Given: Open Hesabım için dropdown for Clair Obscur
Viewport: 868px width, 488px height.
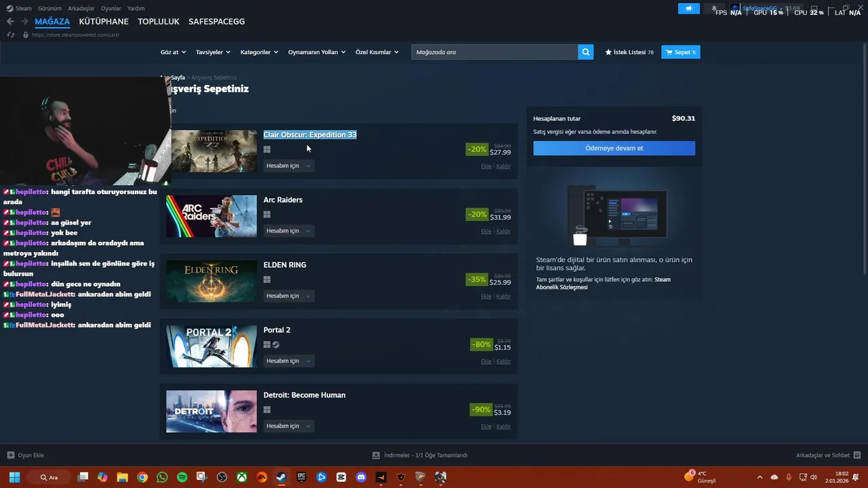Looking at the screenshot, I should click(x=289, y=166).
